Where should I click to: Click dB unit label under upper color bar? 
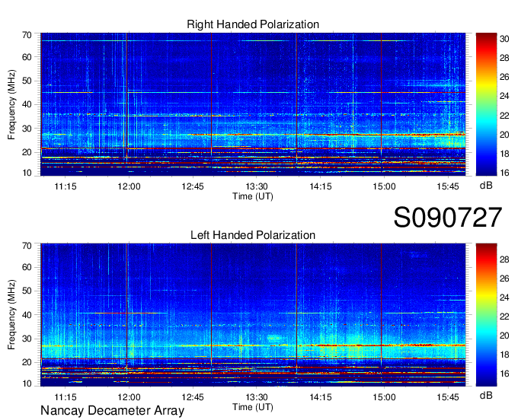coord(486,186)
